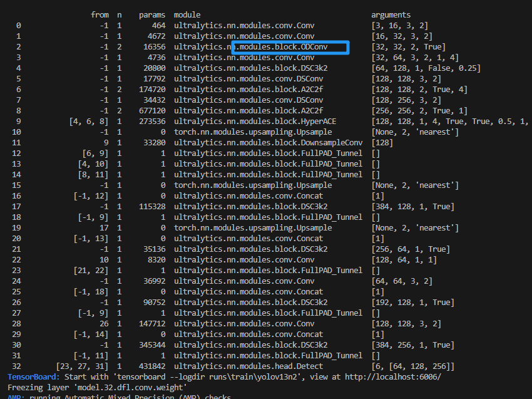Select the params value 20800
This screenshot has width=532, height=399.
(x=155, y=68)
